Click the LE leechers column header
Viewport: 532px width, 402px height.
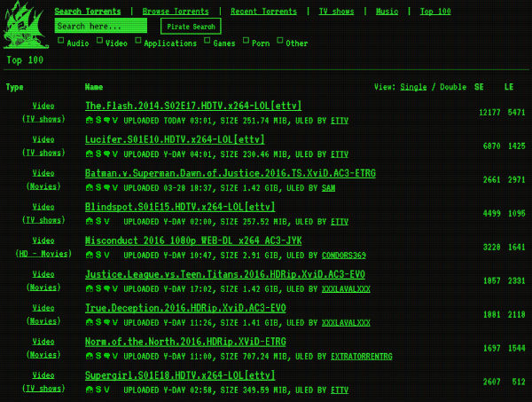click(x=509, y=87)
